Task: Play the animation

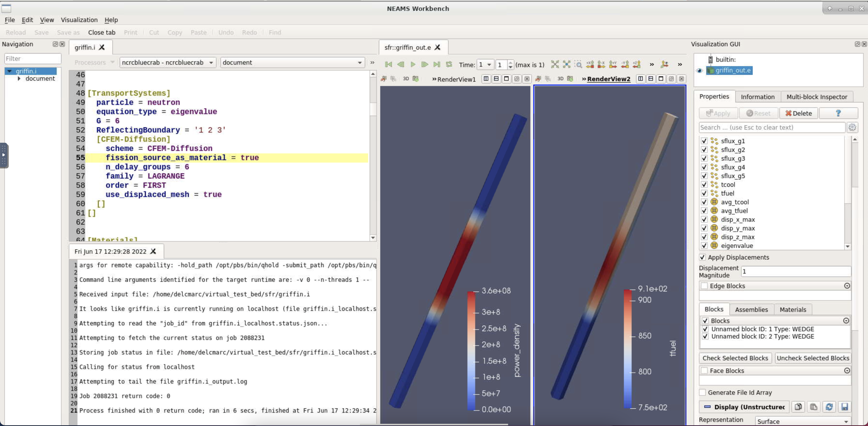Action: tap(413, 64)
